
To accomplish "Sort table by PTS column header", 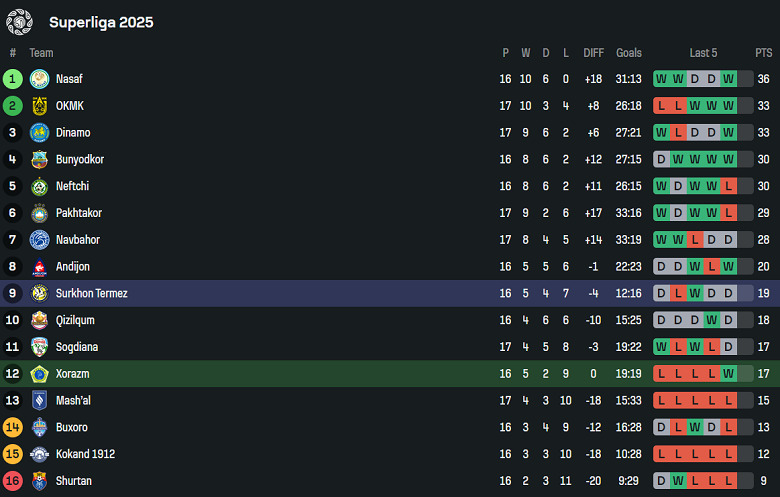I will pyautogui.click(x=763, y=53).
